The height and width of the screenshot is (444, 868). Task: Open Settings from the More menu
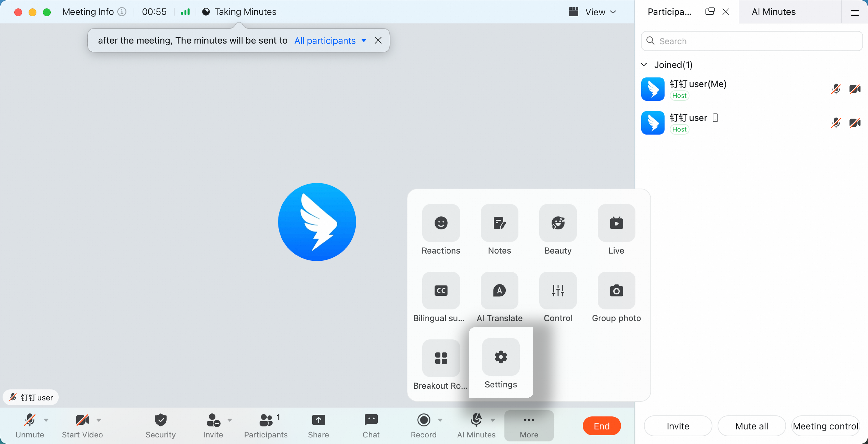click(501, 363)
